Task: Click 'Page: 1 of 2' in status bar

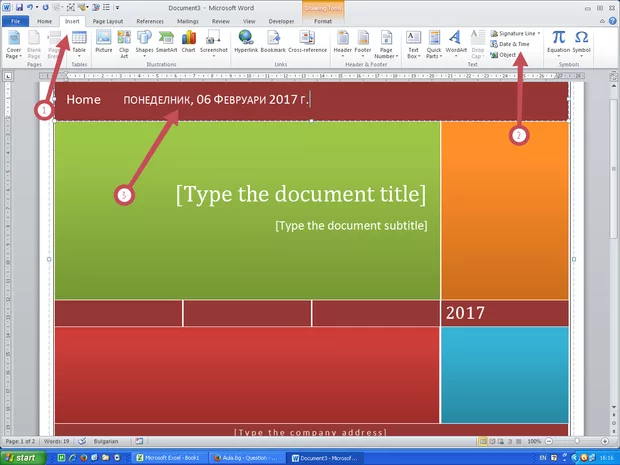Action: (x=20, y=441)
